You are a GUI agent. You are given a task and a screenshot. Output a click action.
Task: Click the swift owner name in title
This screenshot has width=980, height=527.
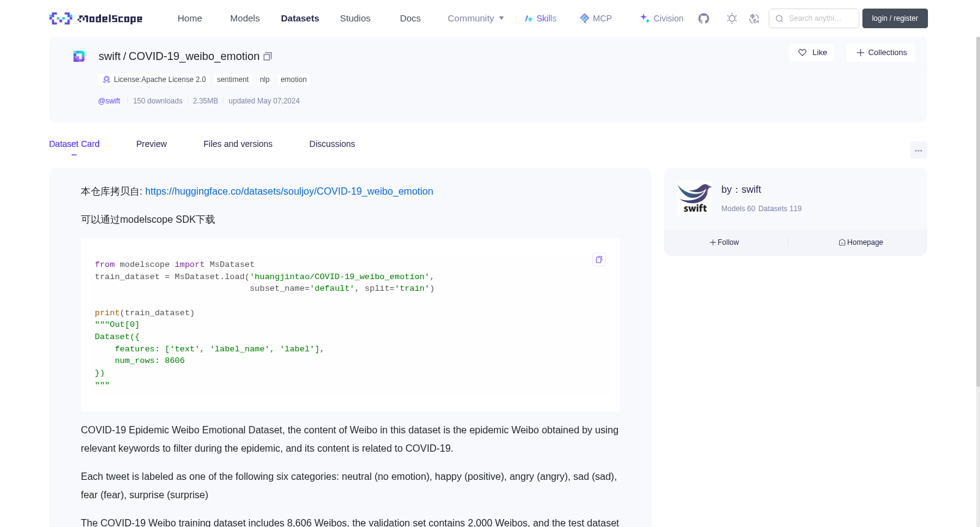[110, 56]
